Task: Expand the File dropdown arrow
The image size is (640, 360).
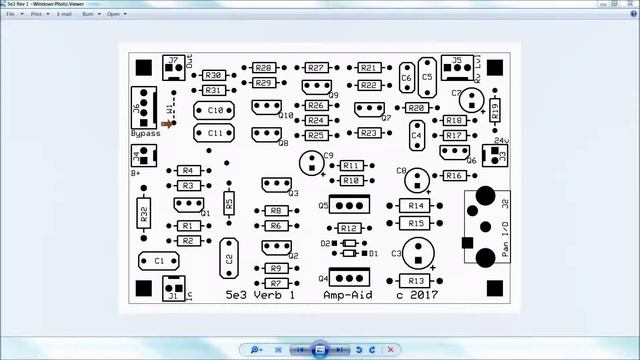Action: [22, 14]
